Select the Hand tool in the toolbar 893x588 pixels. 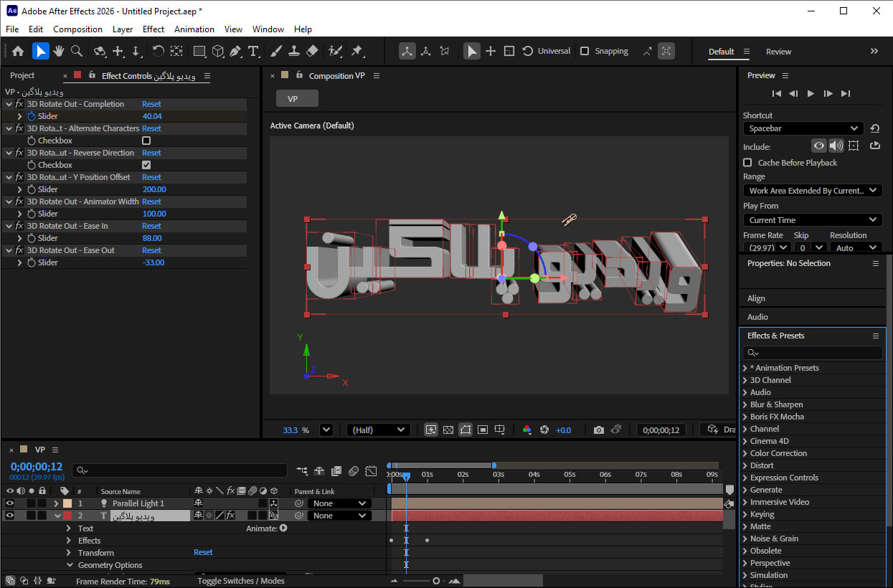point(60,51)
